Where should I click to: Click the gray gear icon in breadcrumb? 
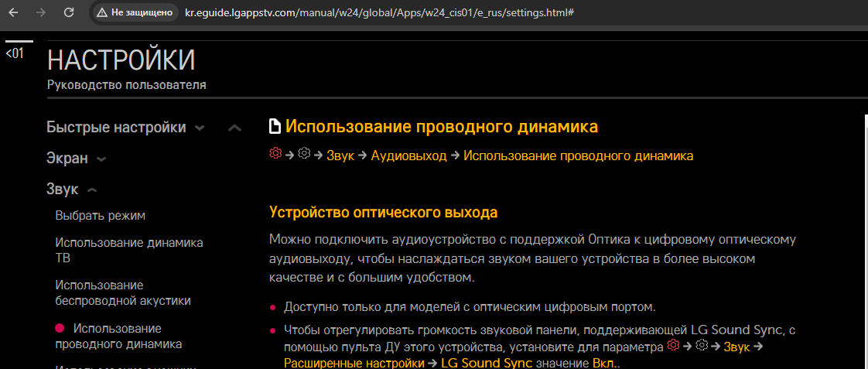(x=304, y=155)
